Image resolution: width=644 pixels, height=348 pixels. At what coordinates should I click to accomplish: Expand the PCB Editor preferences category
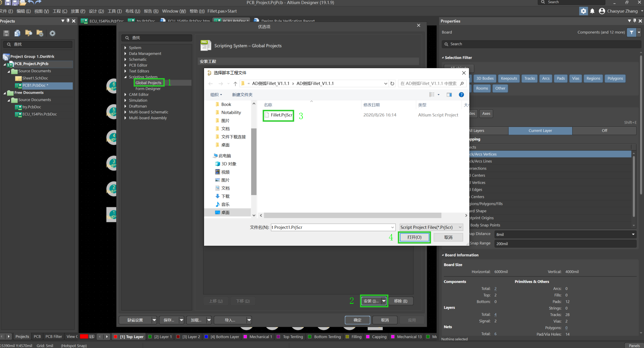[x=125, y=65]
